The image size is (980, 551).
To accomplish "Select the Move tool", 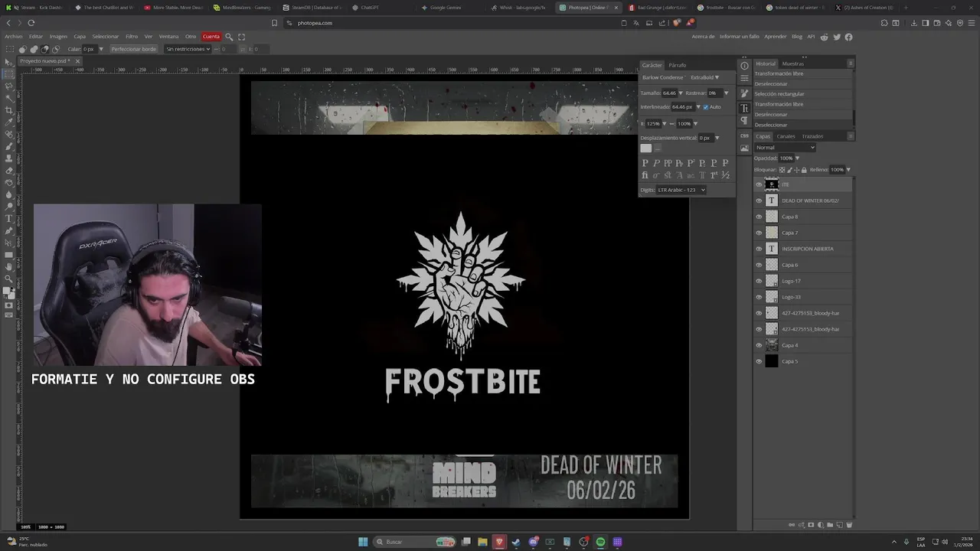I will 9,62.
